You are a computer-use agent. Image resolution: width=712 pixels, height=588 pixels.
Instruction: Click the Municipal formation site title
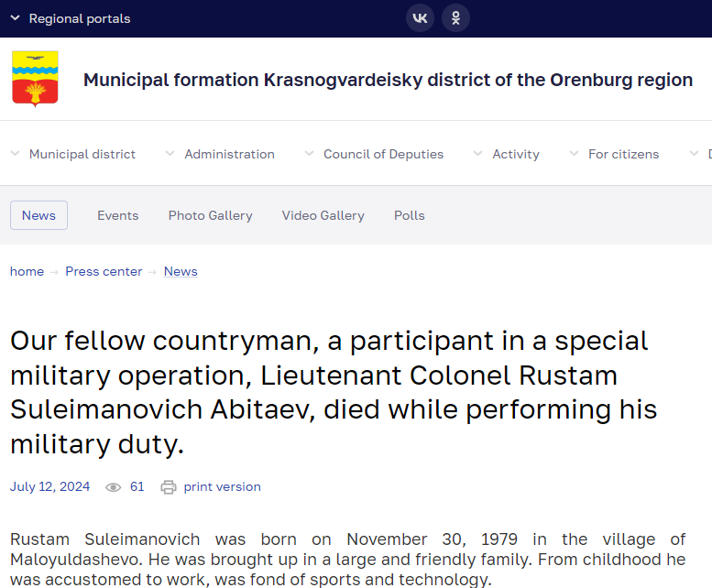pos(388,80)
